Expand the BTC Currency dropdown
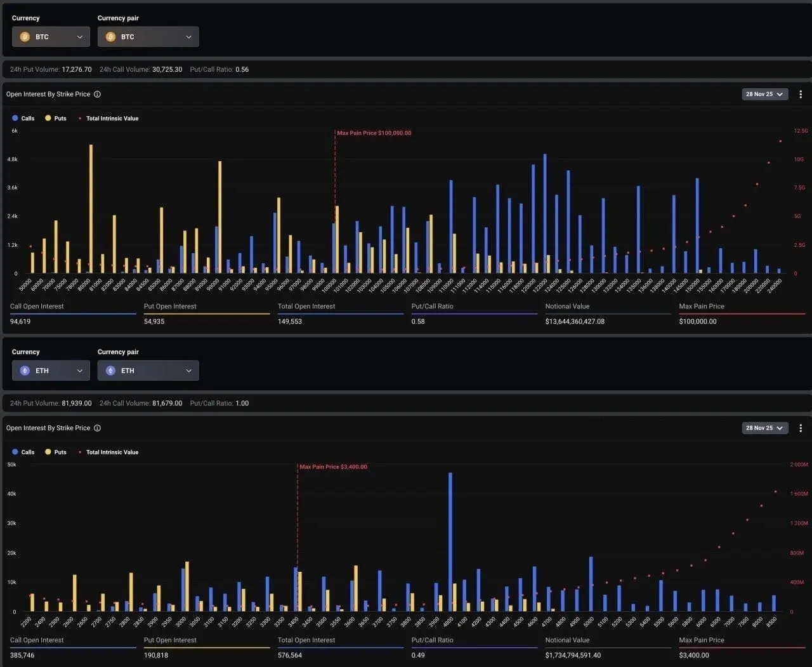This screenshot has width=812, height=667. pyautogui.click(x=51, y=37)
